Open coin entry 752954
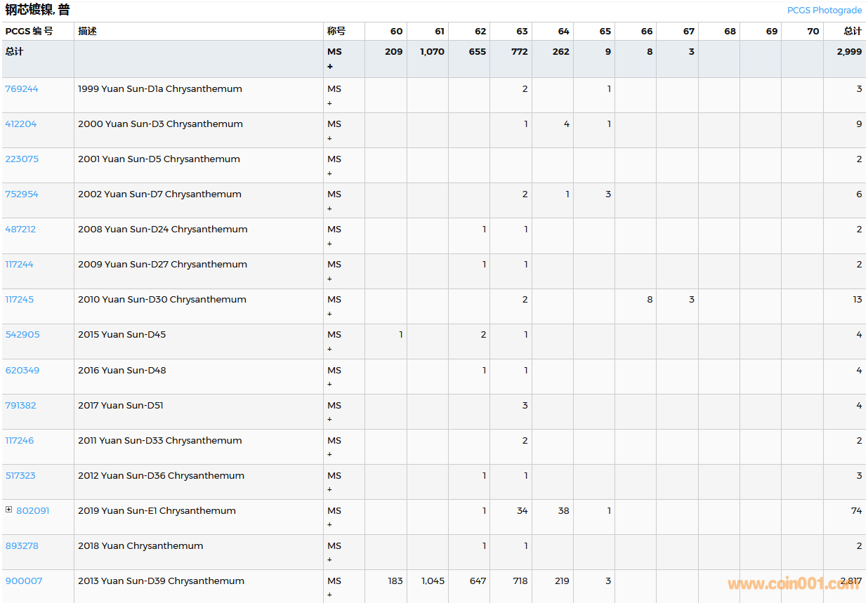 (x=22, y=194)
